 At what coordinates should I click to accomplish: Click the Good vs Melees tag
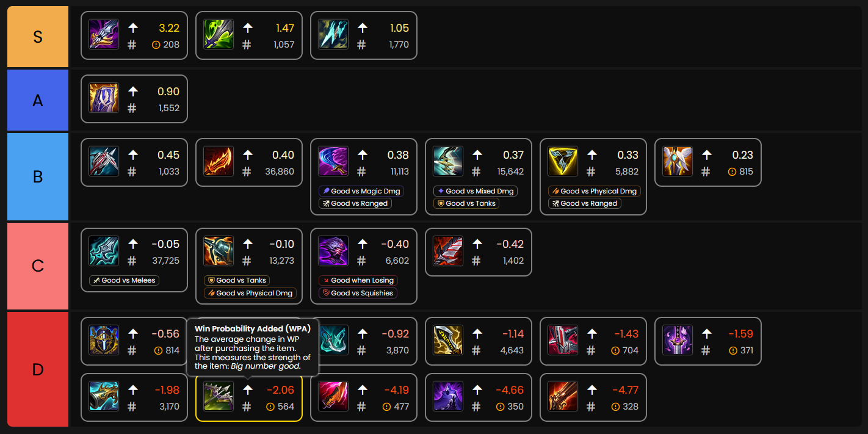[125, 280]
